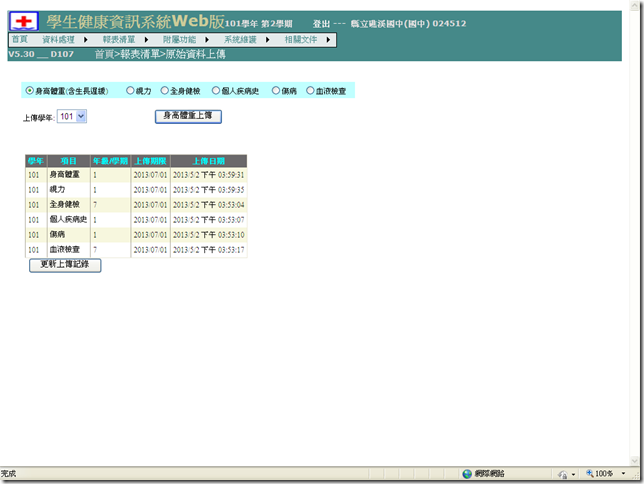
Task: Click the 登出 logout link
Action: [321, 24]
